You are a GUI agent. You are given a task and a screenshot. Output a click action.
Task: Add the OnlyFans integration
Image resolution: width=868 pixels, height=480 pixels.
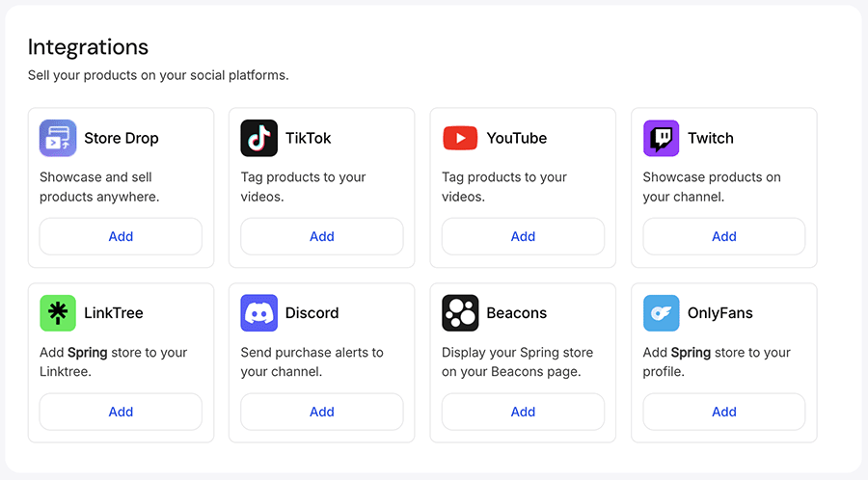tap(724, 412)
